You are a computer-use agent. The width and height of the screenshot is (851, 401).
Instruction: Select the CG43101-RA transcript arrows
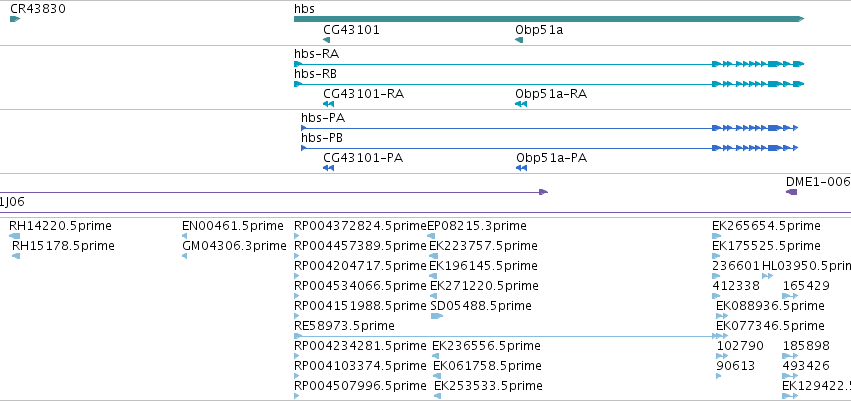328,104
